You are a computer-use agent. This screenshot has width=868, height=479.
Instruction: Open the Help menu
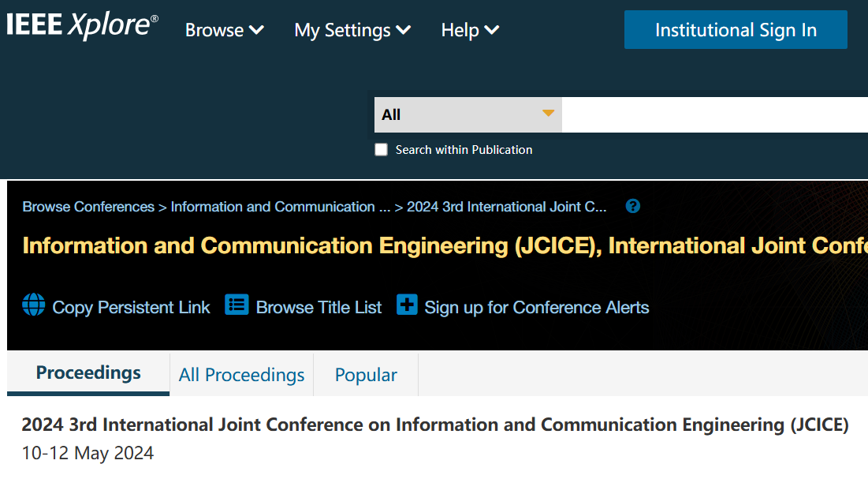click(470, 30)
